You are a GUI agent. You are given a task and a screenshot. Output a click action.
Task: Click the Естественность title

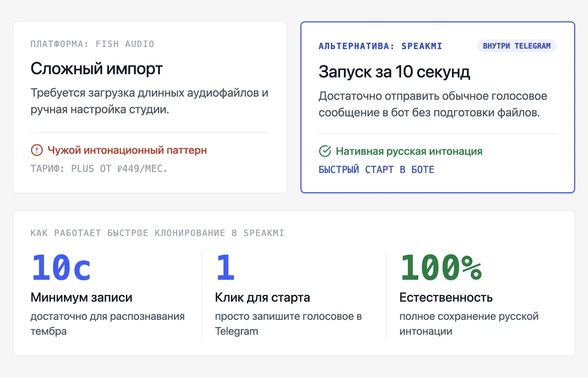[x=446, y=297]
